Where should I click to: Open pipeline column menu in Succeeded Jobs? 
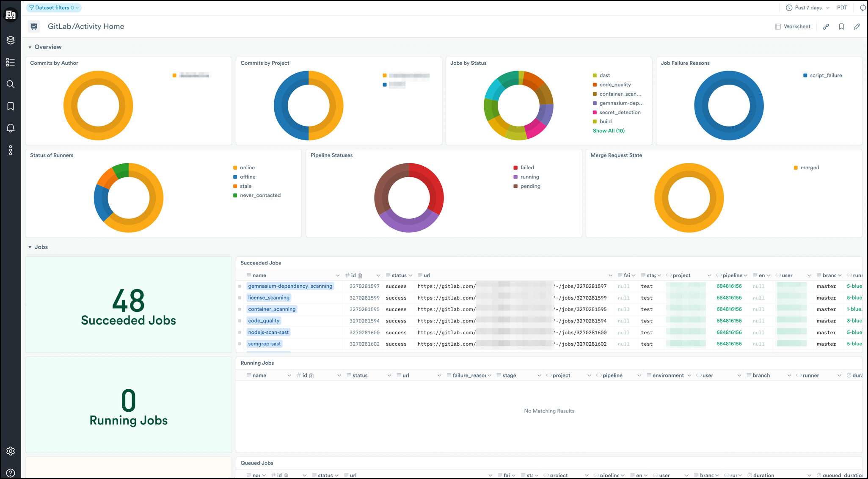746,275
